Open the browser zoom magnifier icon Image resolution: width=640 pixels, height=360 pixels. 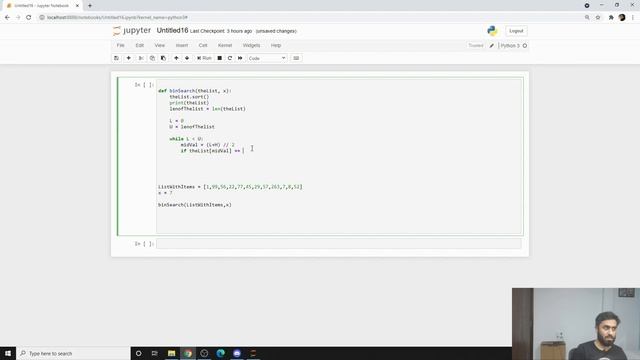(587, 18)
